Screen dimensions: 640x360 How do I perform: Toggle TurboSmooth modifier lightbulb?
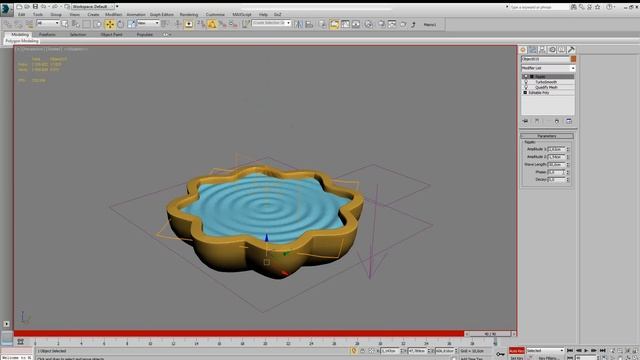[526, 82]
